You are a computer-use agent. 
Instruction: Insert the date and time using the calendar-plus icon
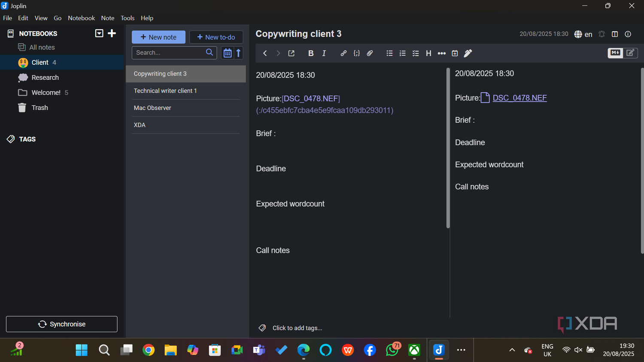(455, 53)
